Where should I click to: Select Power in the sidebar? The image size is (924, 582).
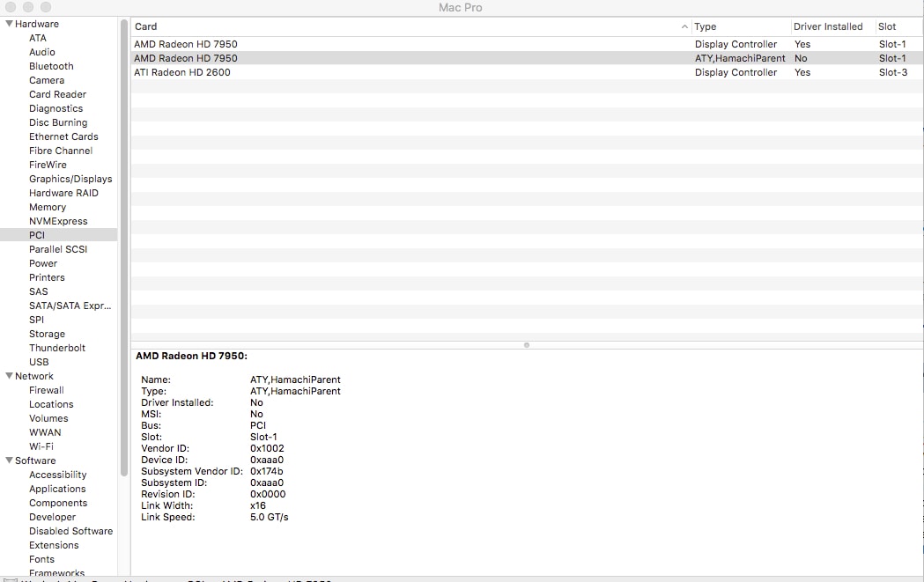point(43,263)
